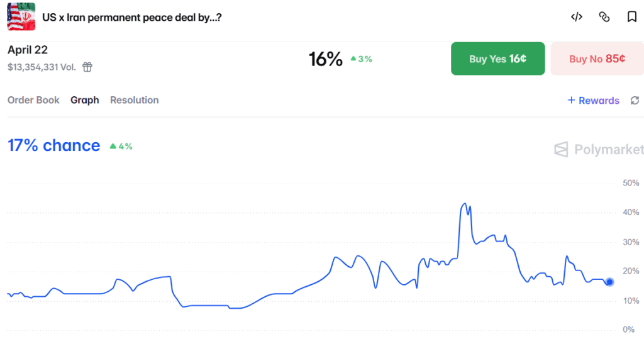Click the green up arrow beside 17% chance
Image resolution: width=644 pixels, height=339 pixels.
[113, 146]
